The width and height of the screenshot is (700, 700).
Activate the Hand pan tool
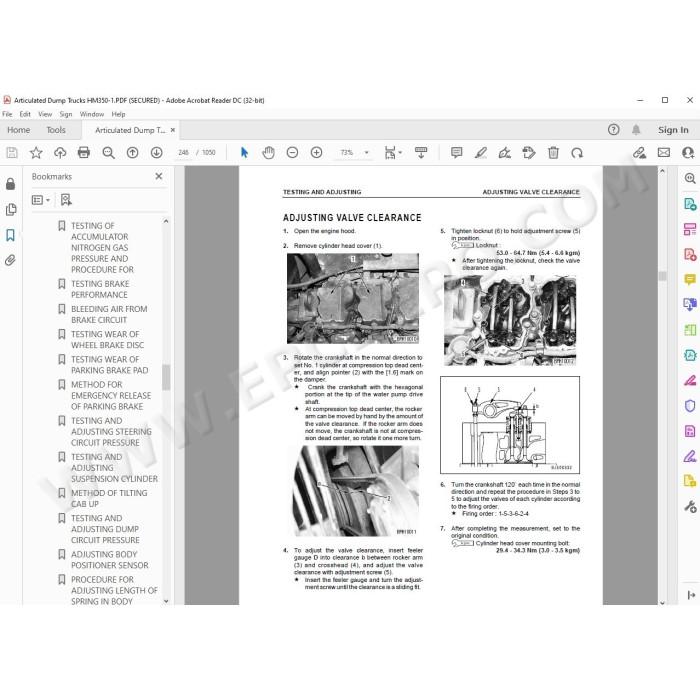(x=268, y=153)
